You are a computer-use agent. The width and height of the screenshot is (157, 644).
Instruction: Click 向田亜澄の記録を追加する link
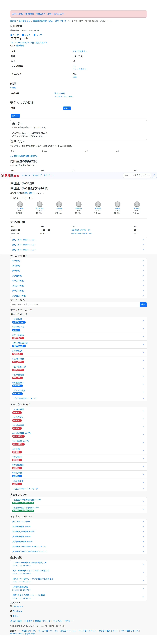point(24,156)
